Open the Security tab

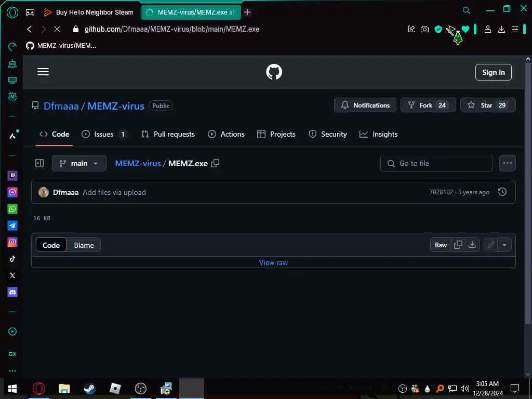tap(328, 135)
